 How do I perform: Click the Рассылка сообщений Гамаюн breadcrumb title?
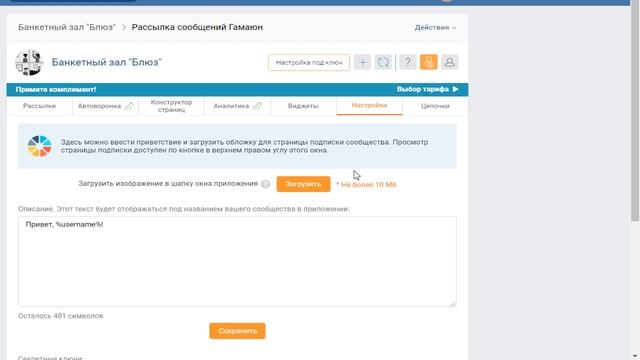[x=197, y=27]
